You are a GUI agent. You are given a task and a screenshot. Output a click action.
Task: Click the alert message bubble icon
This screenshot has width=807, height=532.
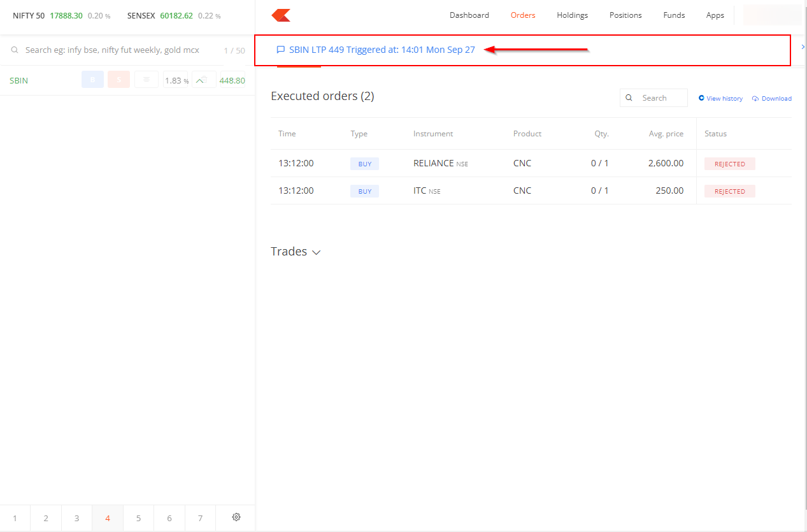coord(281,50)
